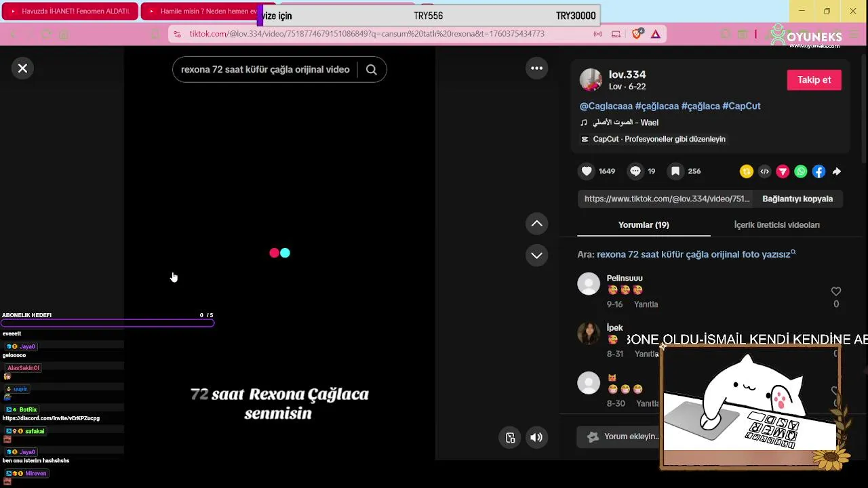
Task: Minimize the browser window
Action: [802, 11]
